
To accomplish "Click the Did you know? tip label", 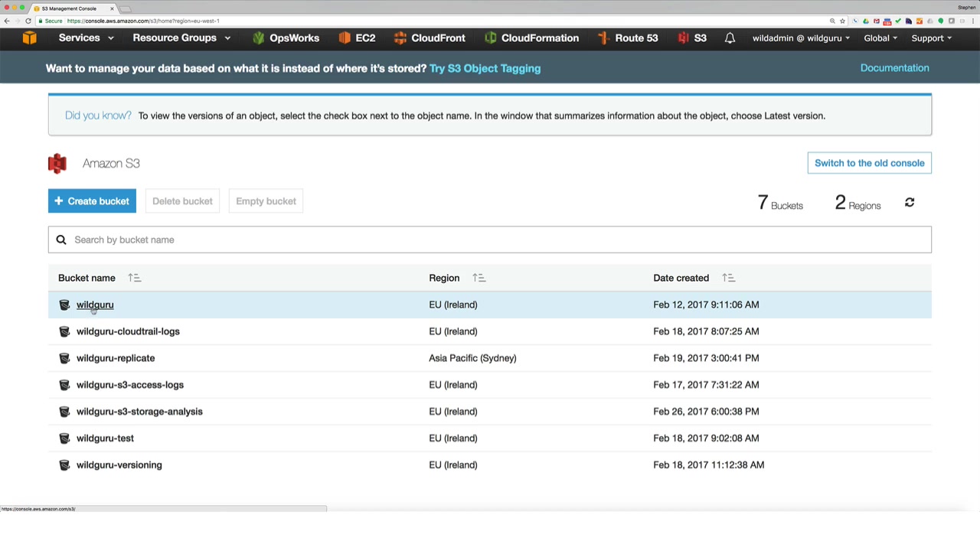I will click(x=98, y=116).
